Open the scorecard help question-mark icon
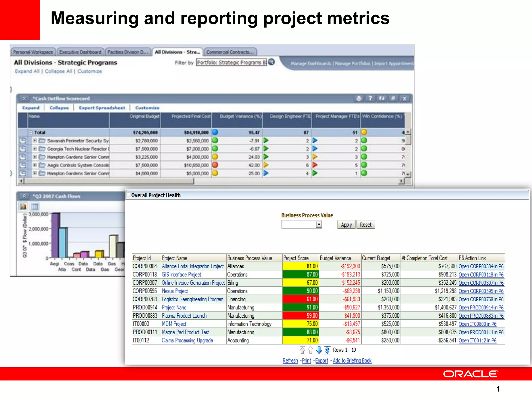 click(x=370, y=98)
